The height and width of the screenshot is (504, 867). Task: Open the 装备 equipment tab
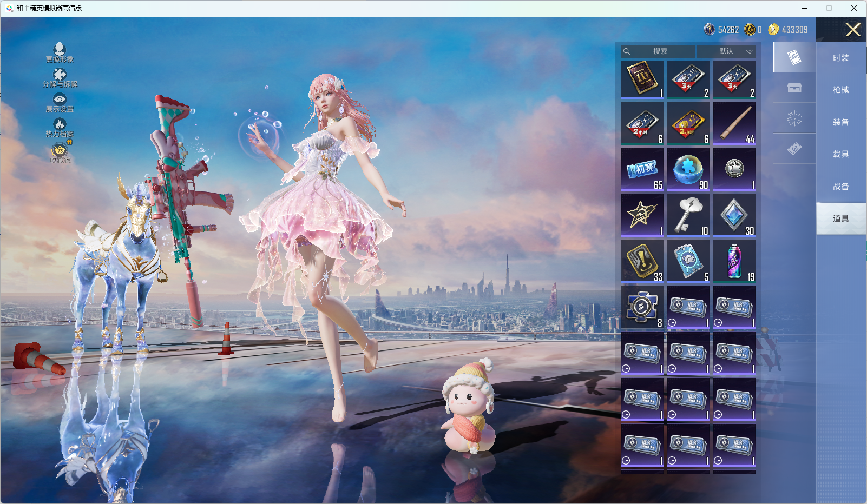click(841, 122)
